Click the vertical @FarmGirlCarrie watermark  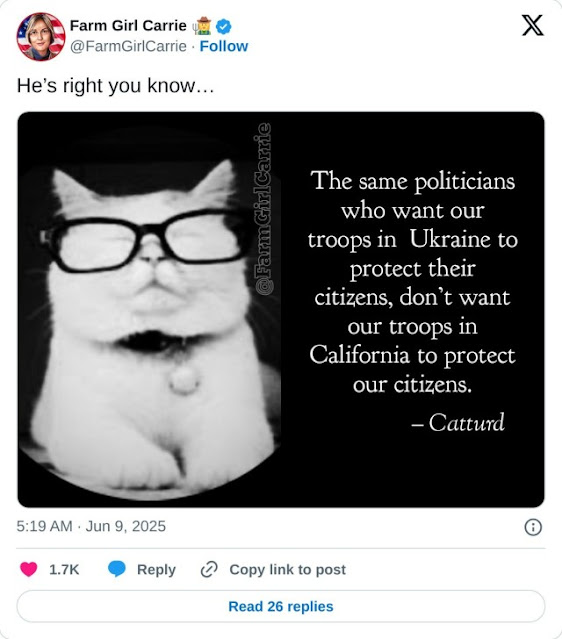(x=262, y=208)
